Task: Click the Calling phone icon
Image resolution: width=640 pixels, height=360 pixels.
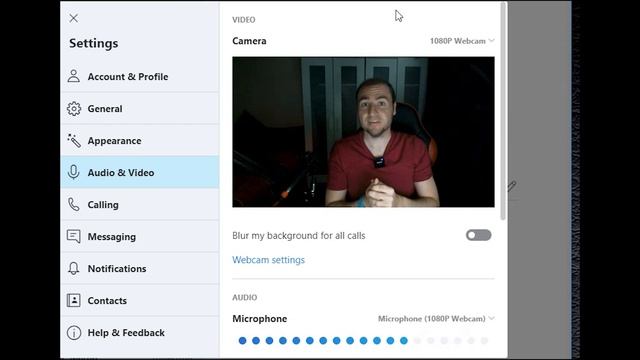Action: pos(74,204)
